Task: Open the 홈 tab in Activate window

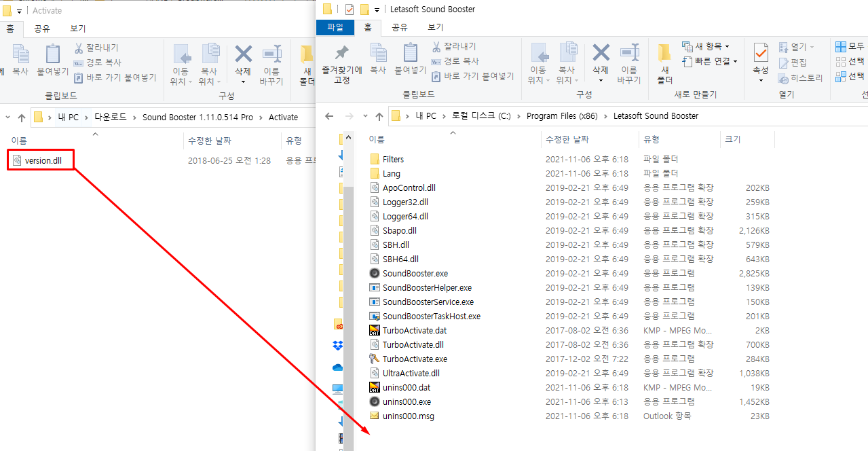Action: 10,29
